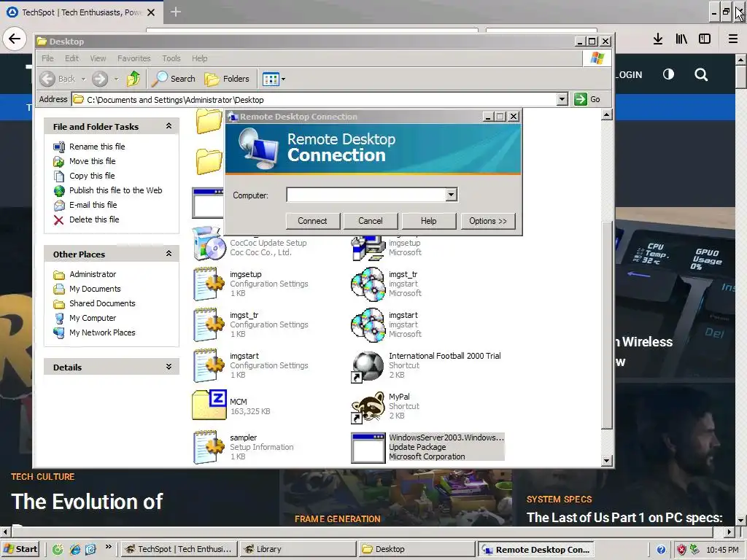Select the imgst_tr Microsoft disc icon

click(368, 284)
